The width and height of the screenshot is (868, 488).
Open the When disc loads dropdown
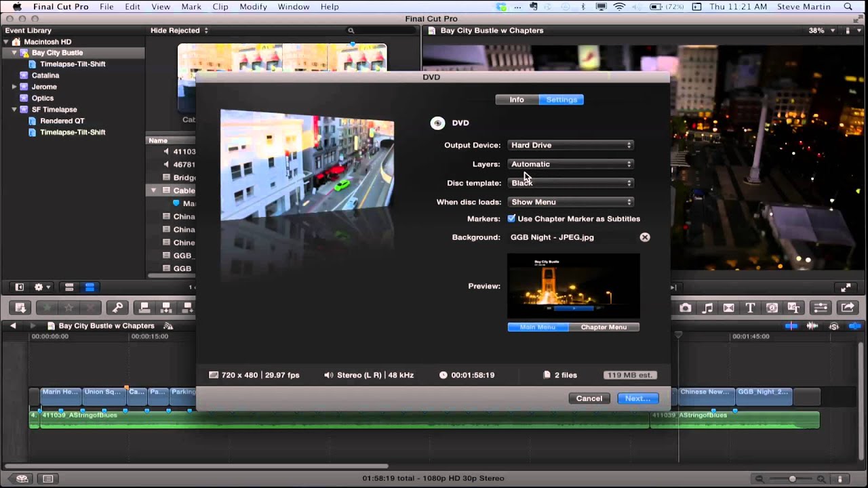click(570, 202)
